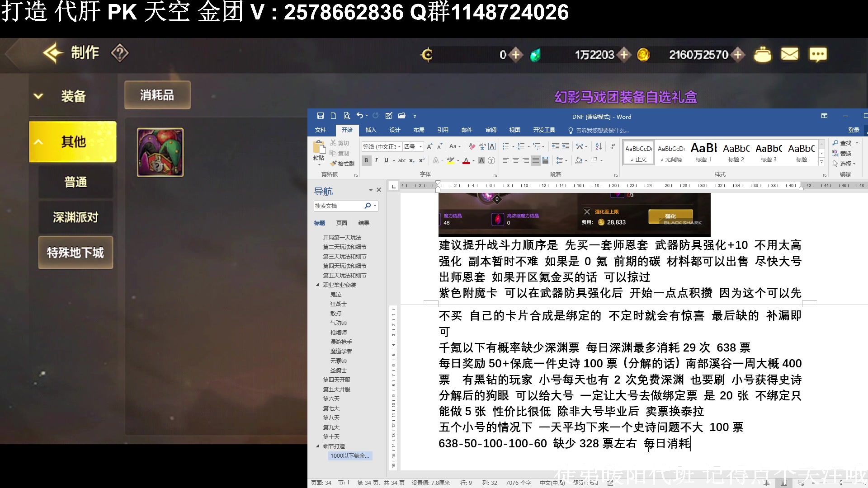Select the game's 深渊派对 category
868x488 pixels.
(75, 217)
